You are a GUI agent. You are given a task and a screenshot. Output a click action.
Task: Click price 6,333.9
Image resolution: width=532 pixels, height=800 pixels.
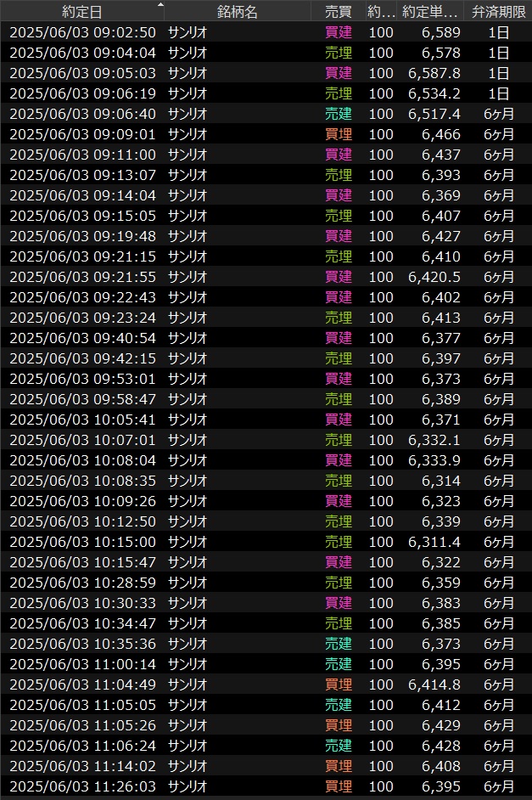point(434,460)
